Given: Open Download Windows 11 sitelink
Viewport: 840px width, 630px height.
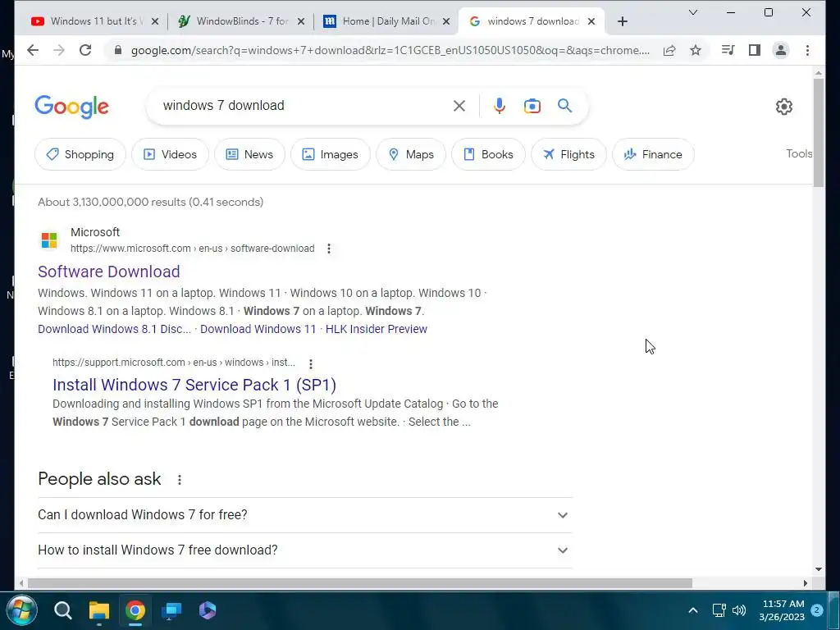Looking at the screenshot, I should [x=258, y=329].
